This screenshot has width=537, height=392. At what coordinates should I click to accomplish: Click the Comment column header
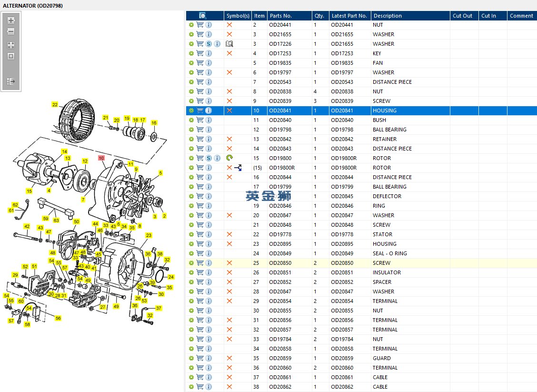coord(522,16)
